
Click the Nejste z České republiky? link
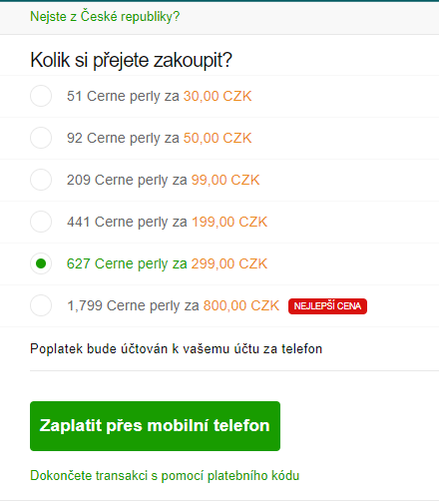coord(105,16)
